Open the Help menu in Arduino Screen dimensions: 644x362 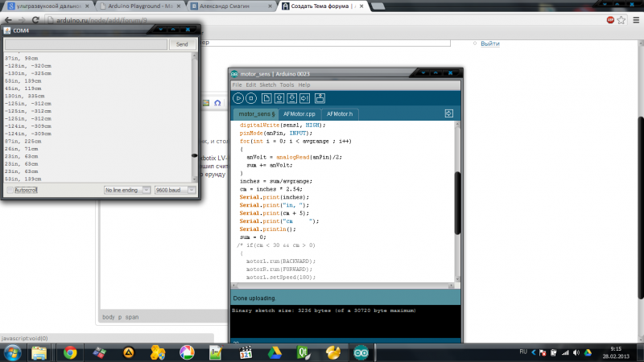point(304,85)
